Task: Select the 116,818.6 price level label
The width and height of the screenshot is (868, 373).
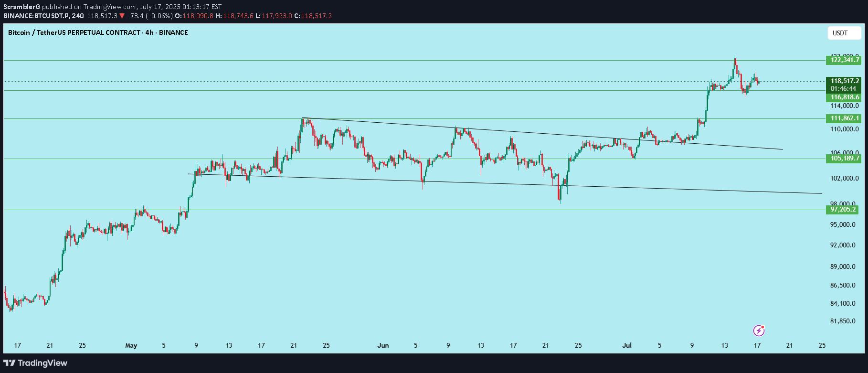Action: [844, 97]
